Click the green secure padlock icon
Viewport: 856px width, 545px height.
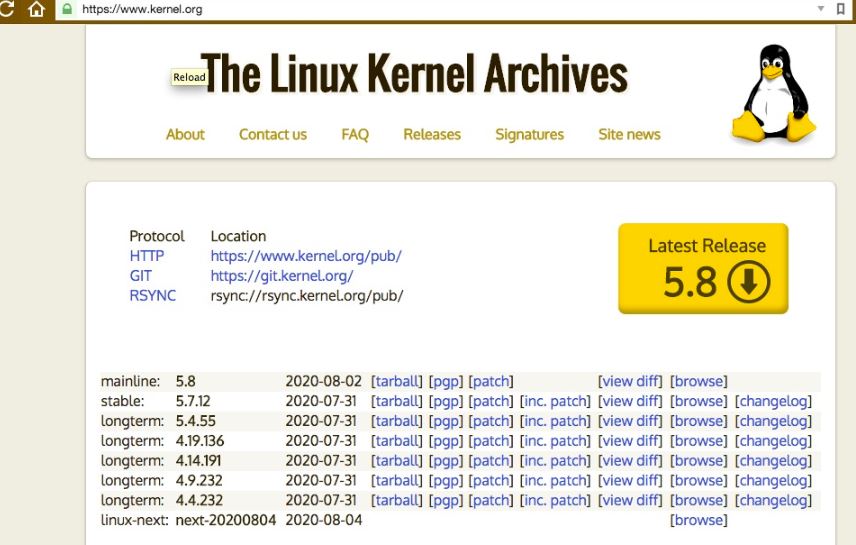click(x=67, y=9)
